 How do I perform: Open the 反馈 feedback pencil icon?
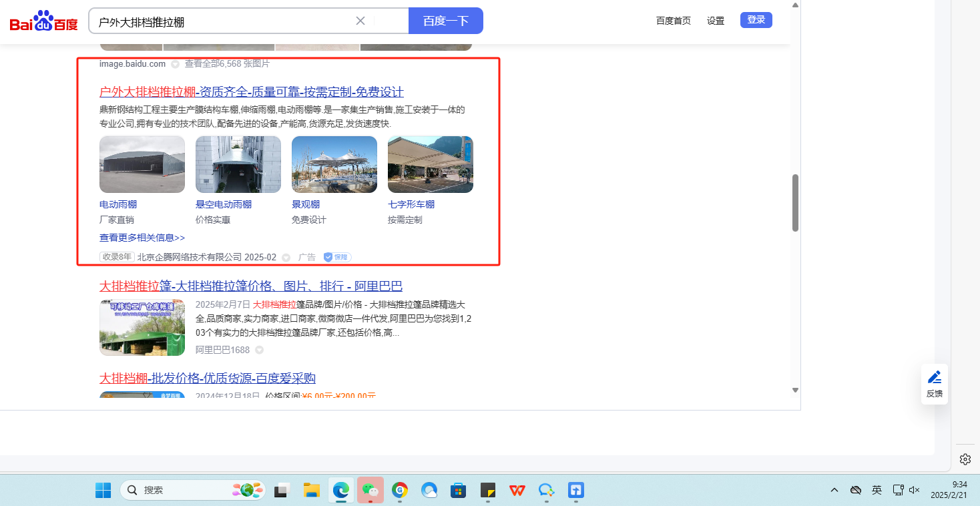click(x=934, y=377)
